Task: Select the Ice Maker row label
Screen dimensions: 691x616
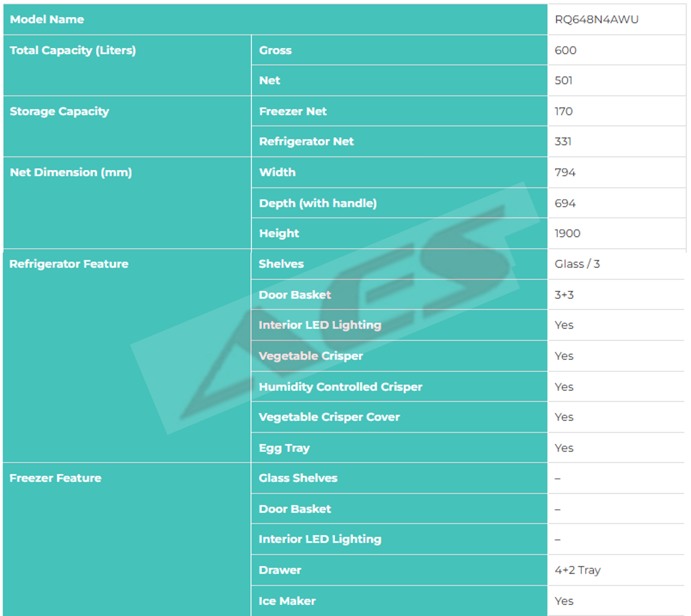Action: (x=287, y=601)
